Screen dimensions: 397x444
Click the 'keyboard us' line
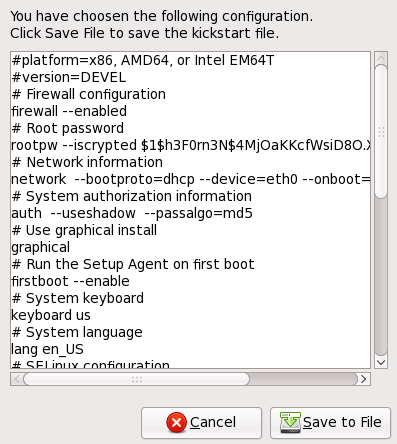(x=51, y=315)
